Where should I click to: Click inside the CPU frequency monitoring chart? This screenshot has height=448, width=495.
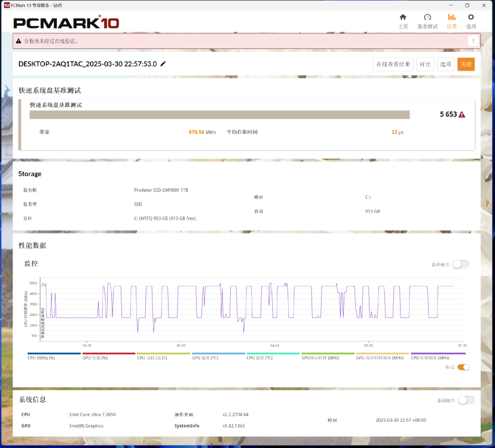coord(251,309)
